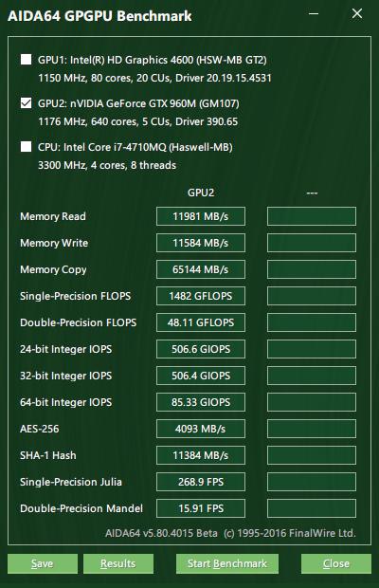Viewport: 379px width, 588px height.
Task: Uncheck the GPU2 GeForce GTX 960M checkbox
Action: (26, 102)
